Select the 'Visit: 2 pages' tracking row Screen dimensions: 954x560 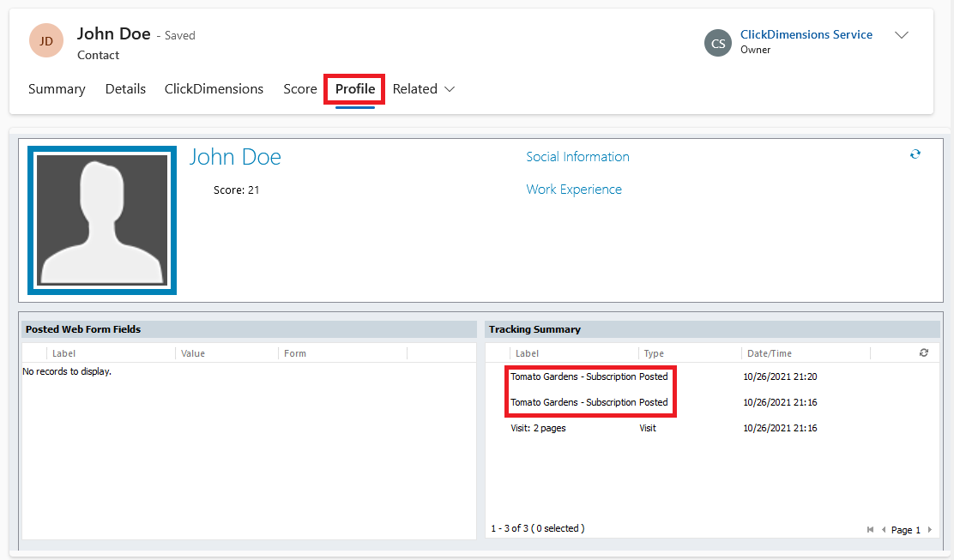tap(712, 428)
